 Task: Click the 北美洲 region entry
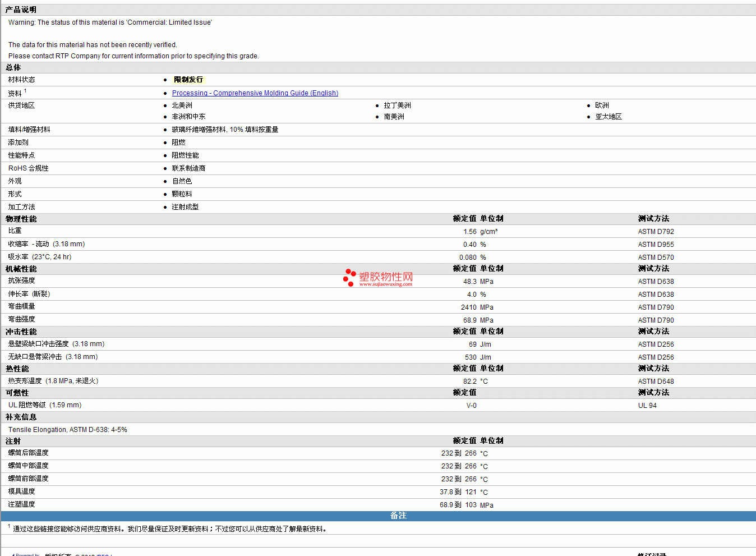point(182,105)
